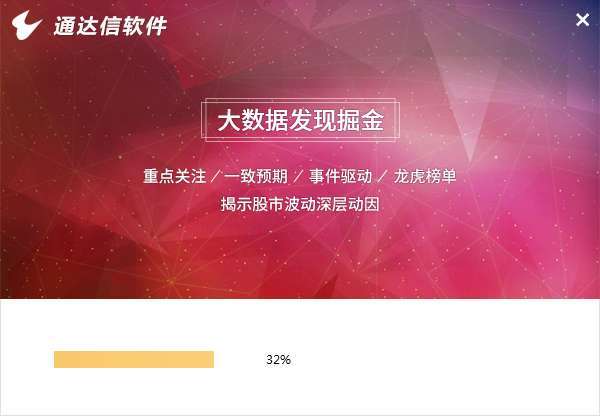Click the 32% progress percentage label

point(278,359)
